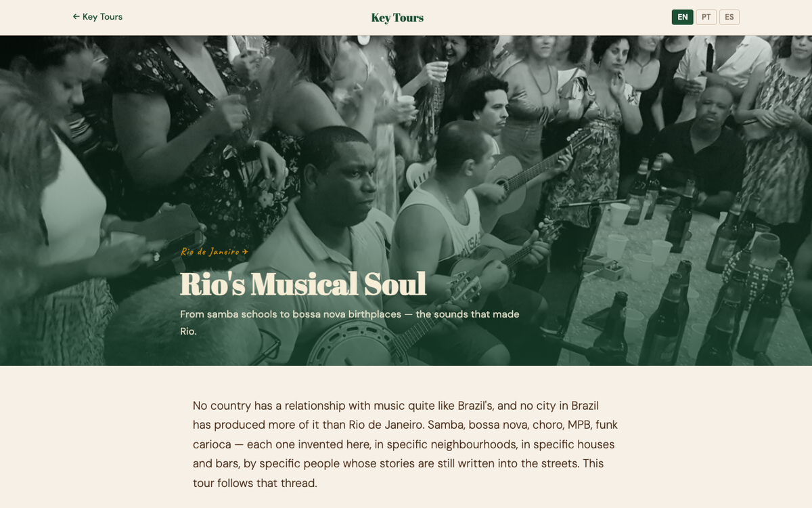This screenshot has width=812, height=508.
Task: Go back via the Key Tours link
Action: (97, 17)
